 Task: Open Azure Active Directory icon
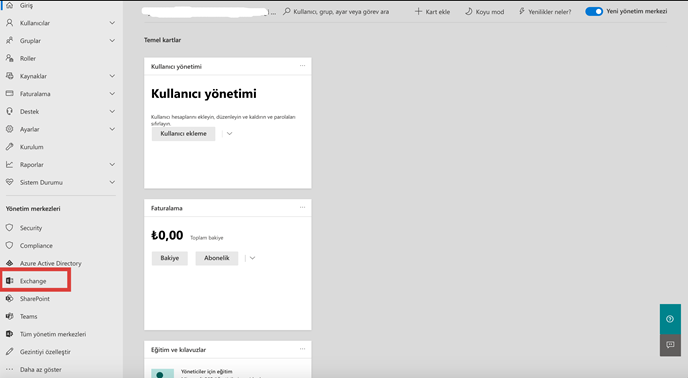(x=10, y=263)
